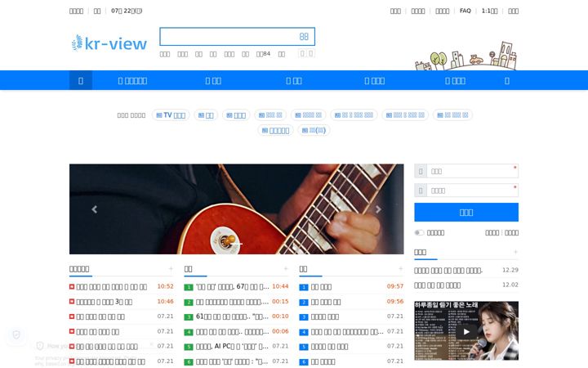588x368 pixels.
Task: Select the tag chip ending with parentheses
Action: click(314, 130)
